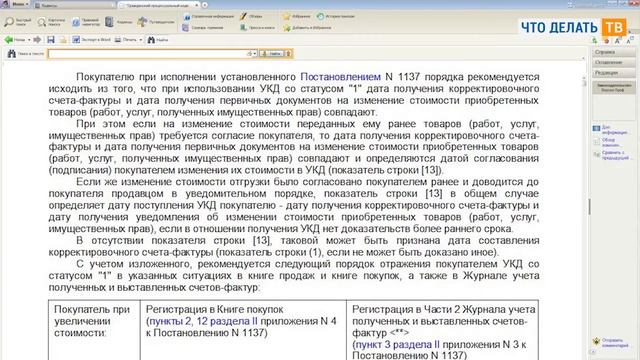Image resolution: width=640 pixels, height=360 pixels.
Task: Open the Оглавление side tab
Action: pyautogui.click(x=613, y=62)
